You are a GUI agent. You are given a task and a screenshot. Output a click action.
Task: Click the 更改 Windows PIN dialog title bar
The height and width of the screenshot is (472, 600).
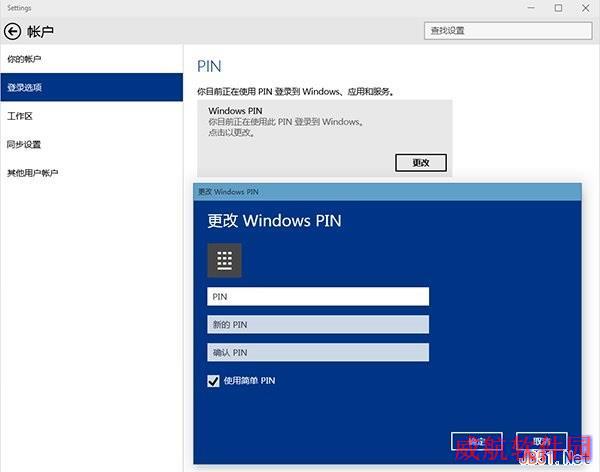point(388,192)
